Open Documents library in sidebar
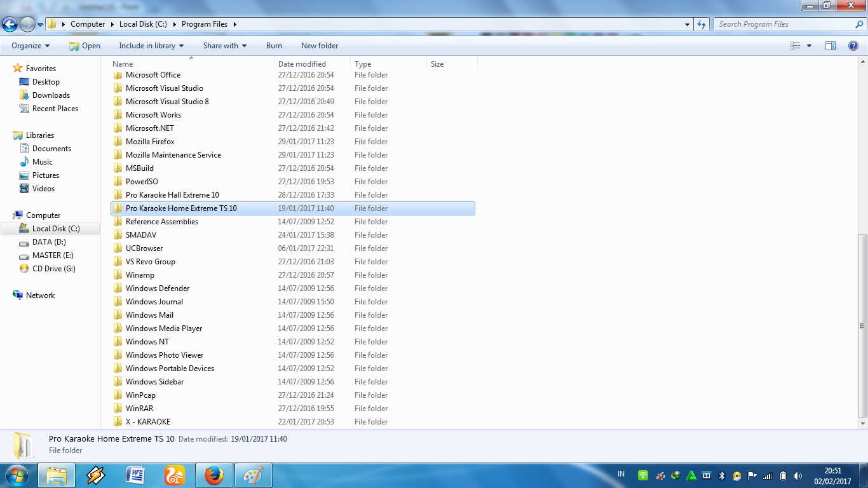This screenshot has width=868, height=488. pos(51,149)
